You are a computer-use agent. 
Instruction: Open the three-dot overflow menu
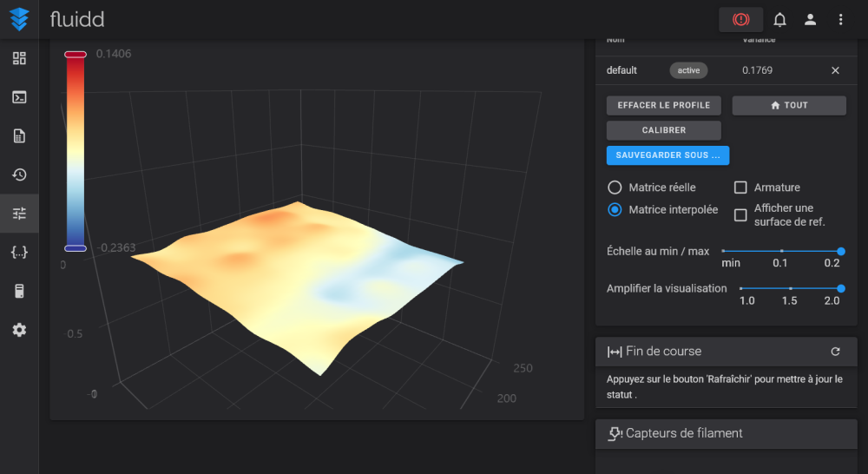[x=840, y=19]
